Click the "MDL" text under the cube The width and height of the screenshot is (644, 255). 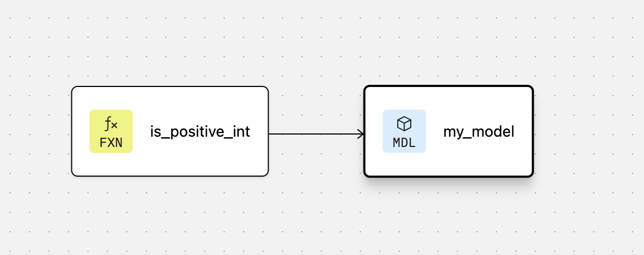point(404,143)
